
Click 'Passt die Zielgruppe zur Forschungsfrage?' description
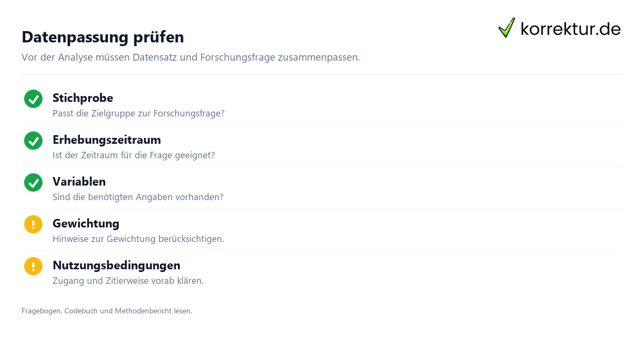point(138,114)
